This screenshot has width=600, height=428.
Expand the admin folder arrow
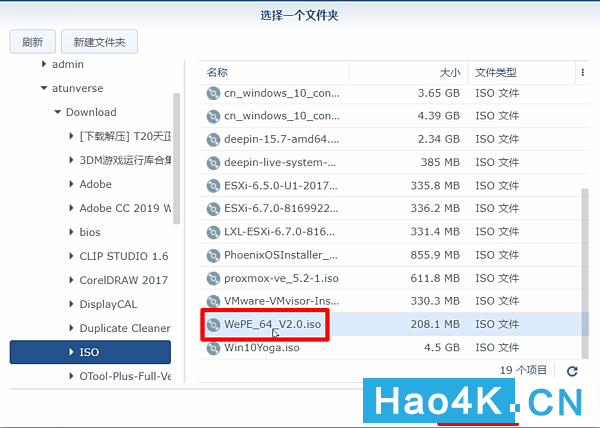pyautogui.click(x=44, y=64)
